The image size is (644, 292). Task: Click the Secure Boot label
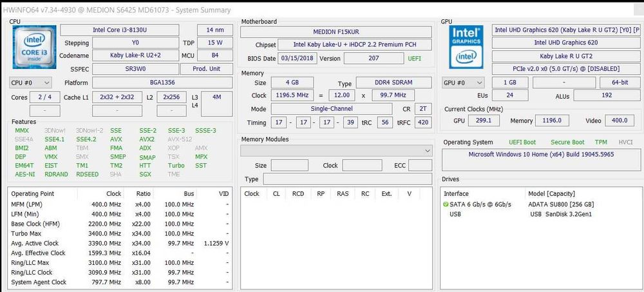coord(567,142)
